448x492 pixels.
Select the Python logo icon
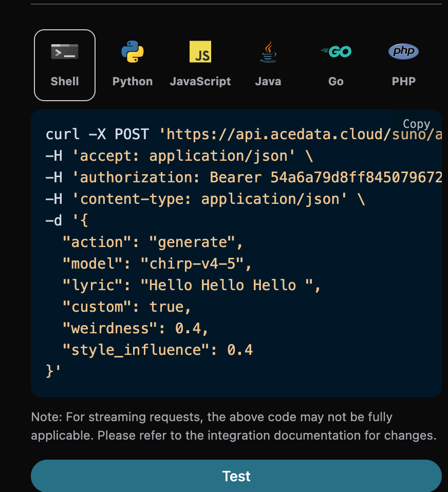coord(133,52)
